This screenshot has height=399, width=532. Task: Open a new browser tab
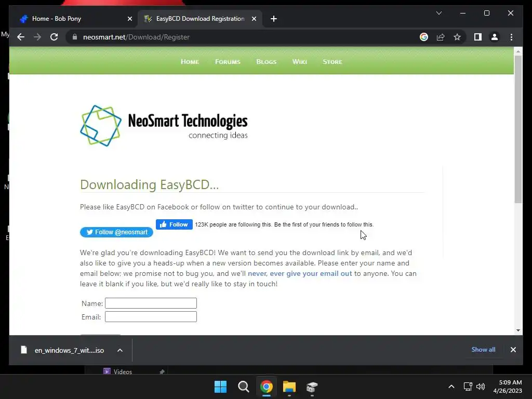pos(274,19)
